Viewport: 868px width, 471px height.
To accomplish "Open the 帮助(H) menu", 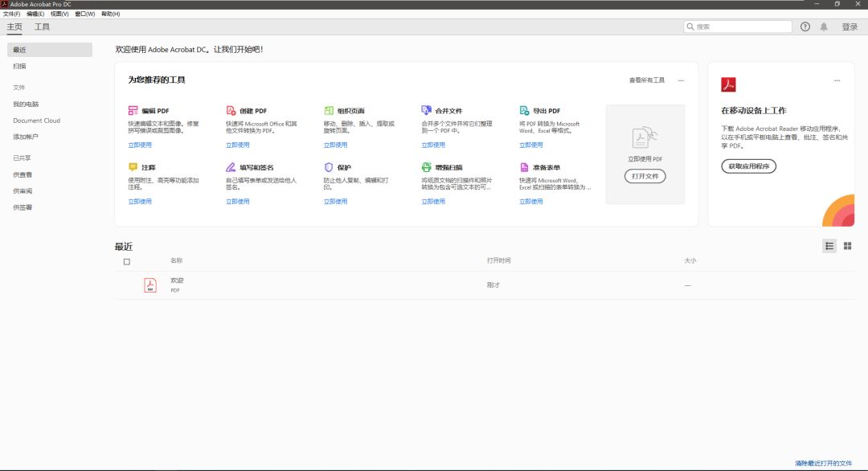I will pyautogui.click(x=111, y=14).
